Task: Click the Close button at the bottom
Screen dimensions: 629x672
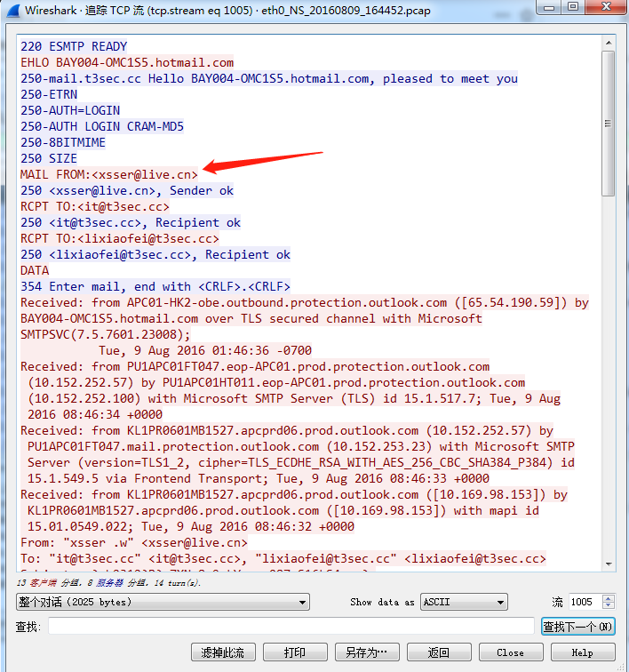Action: [x=511, y=652]
